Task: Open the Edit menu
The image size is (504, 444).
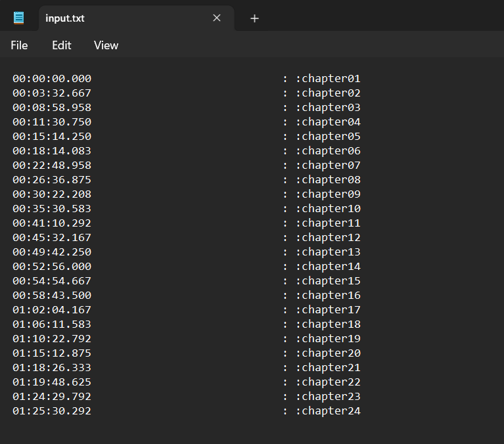Action: pyautogui.click(x=61, y=45)
